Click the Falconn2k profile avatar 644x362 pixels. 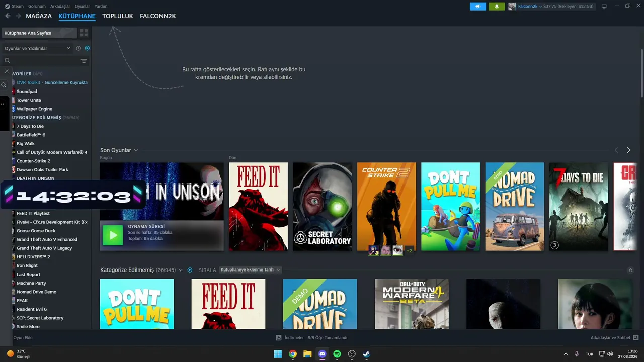[x=512, y=6]
